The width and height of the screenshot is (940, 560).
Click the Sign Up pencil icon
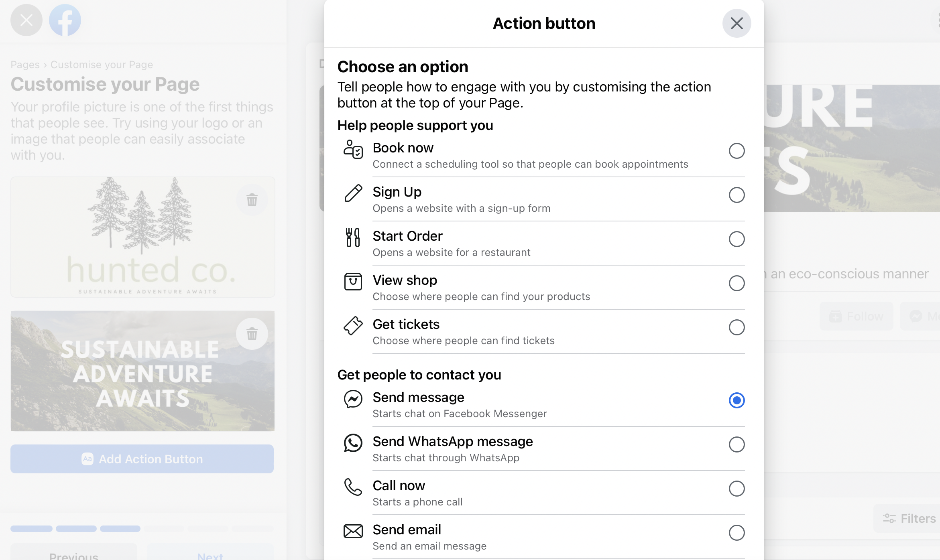pyautogui.click(x=353, y=193)
